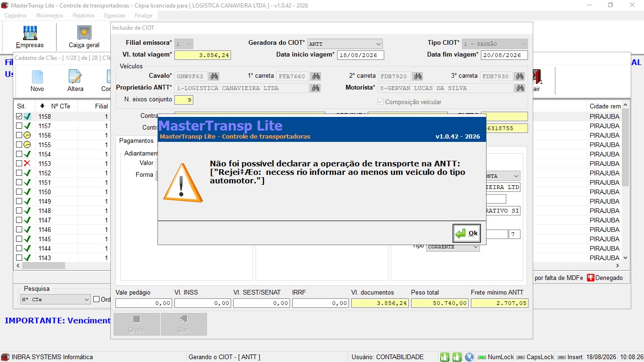
Task: Search Cavalo plate with binoculars icon
Action: click(214, 76)
